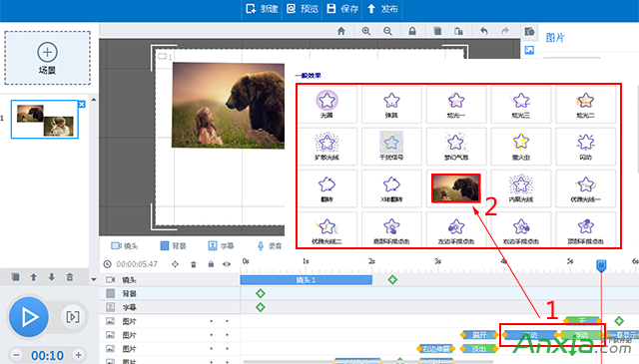Toggle the lock icon in timeline header
The width and height of the screenshot is (639, 364).
[x=211, y=264]
